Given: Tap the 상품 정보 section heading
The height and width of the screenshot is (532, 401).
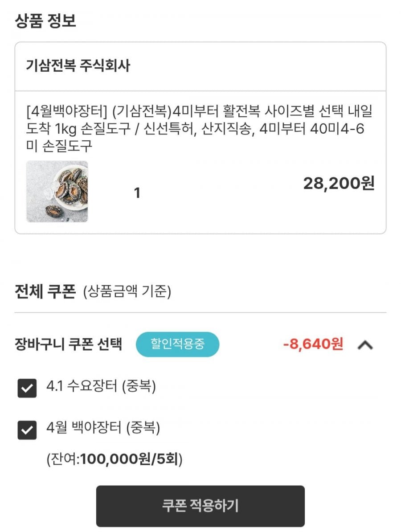Looking at the screenshot, I should tap(45, 20).
